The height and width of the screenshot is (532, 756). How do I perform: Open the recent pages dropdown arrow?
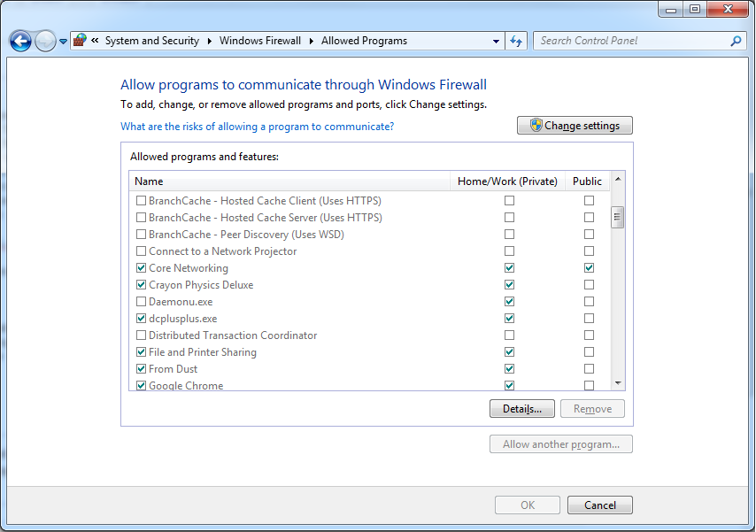(63, 42)
